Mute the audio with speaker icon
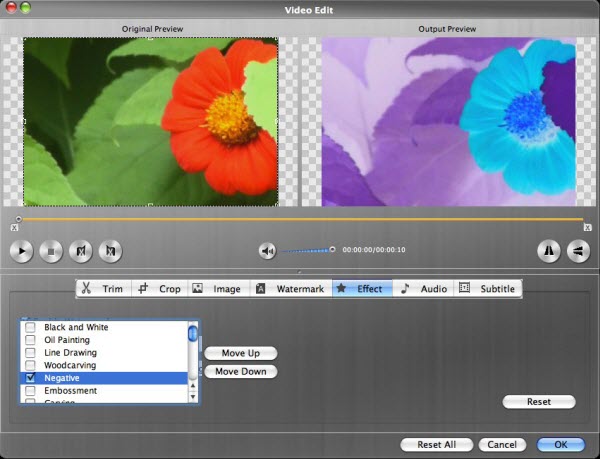Image resolution: width=600 pixels, height=459 pixels. coord(267,251)
